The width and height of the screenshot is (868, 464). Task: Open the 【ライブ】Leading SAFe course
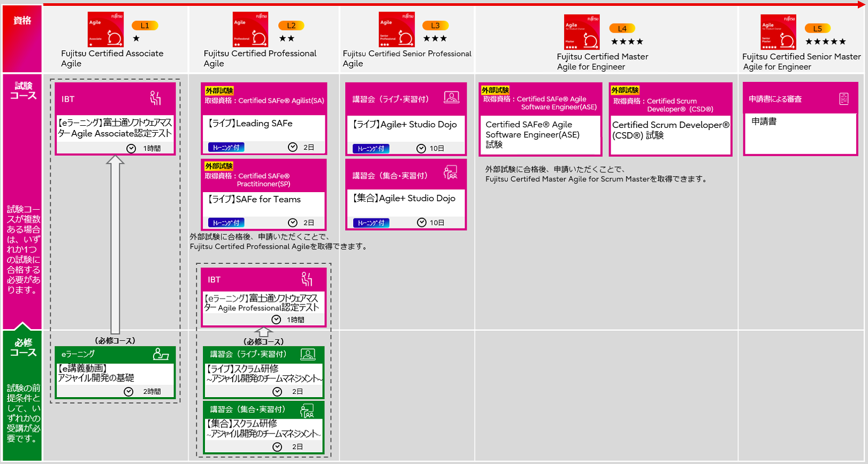(x=250, y=123)
